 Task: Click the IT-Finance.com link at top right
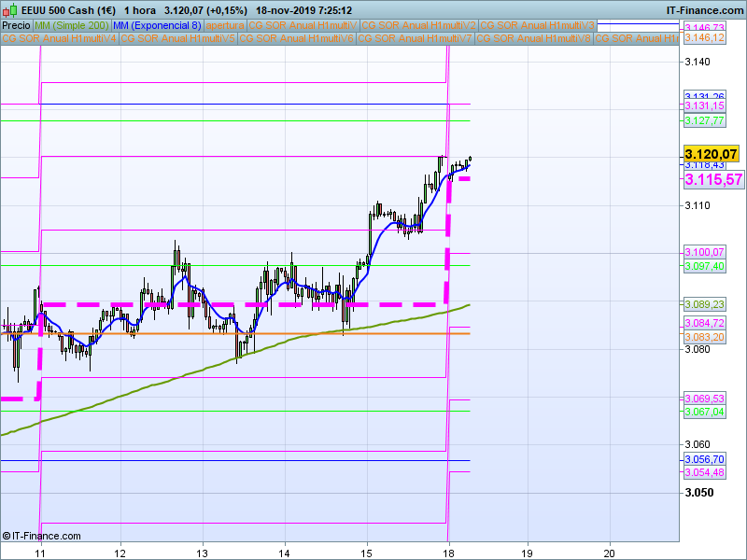[705, 9]
